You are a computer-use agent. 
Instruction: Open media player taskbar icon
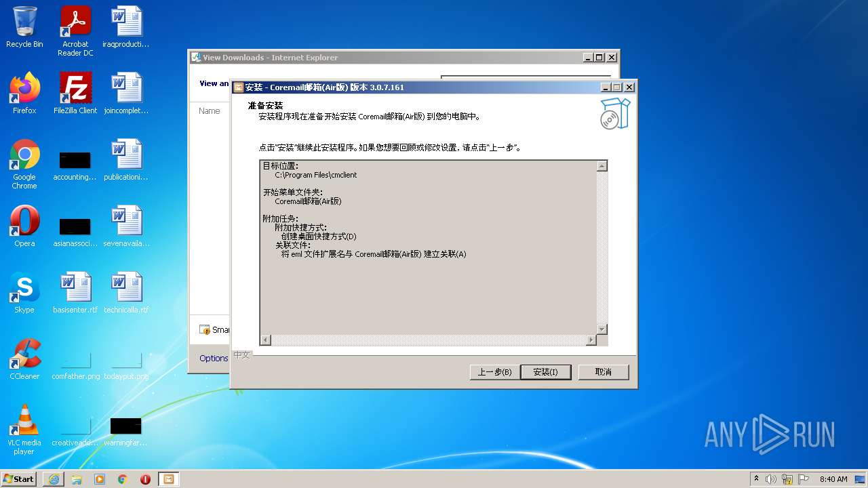tap(100, 479)
